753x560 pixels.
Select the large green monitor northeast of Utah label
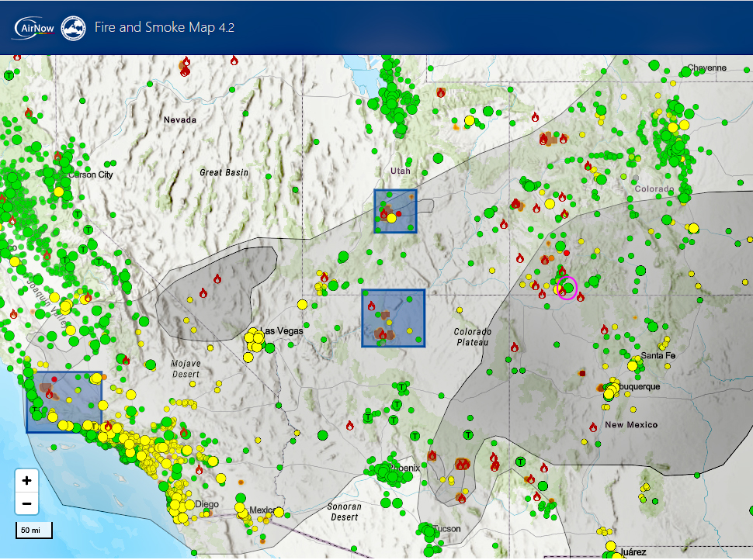click(438, 158)
